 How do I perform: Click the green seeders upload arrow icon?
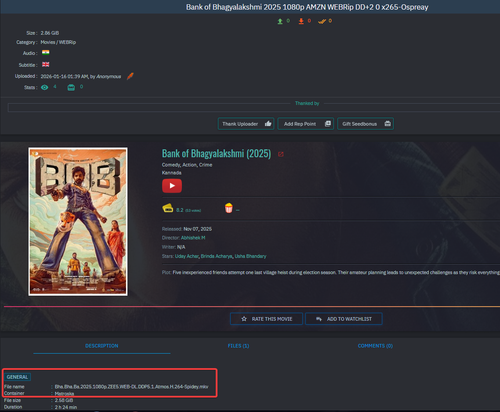pos(280,21)
